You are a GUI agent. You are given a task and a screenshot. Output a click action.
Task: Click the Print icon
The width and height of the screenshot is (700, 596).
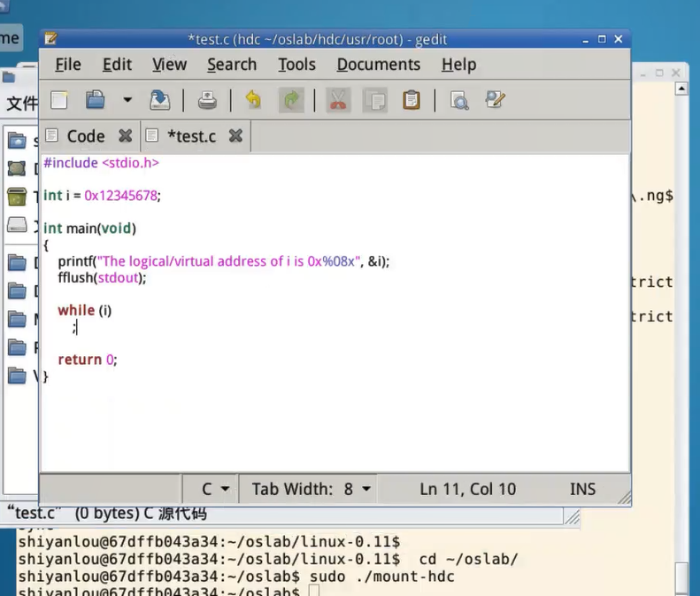[x=207, y=100]
